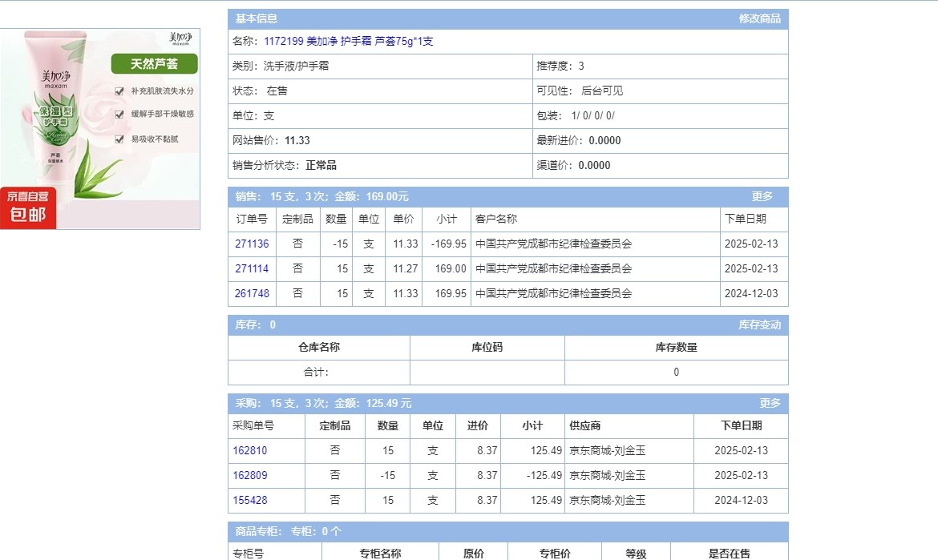Click subtotal -169.95 in order 271136 row
The height and width of the screenshot is (560, 938).
tap(449, 244)
